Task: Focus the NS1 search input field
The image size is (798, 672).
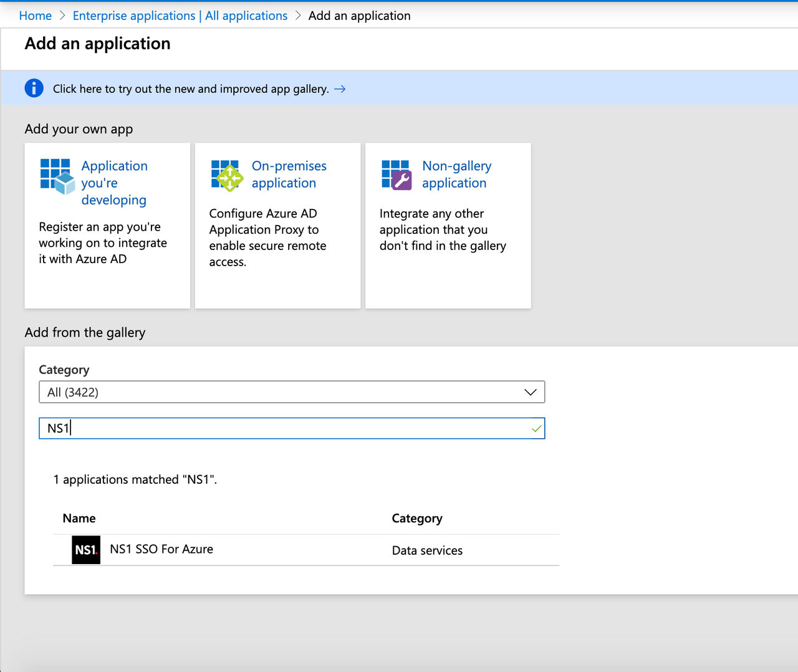Action: click(x=292, y=428)
